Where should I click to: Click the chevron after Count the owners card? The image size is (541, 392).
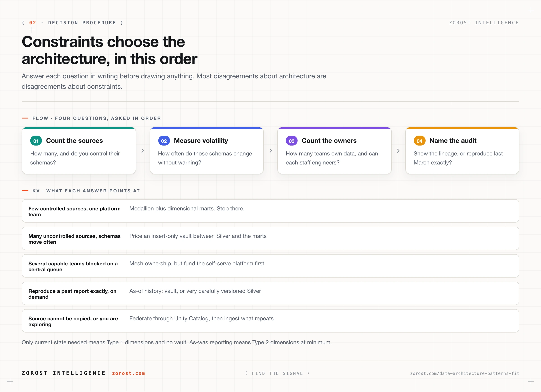click(398, 151)
